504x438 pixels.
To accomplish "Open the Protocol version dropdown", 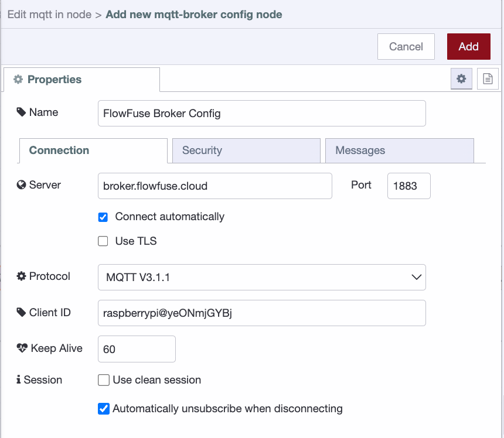I will pos(261,276).
